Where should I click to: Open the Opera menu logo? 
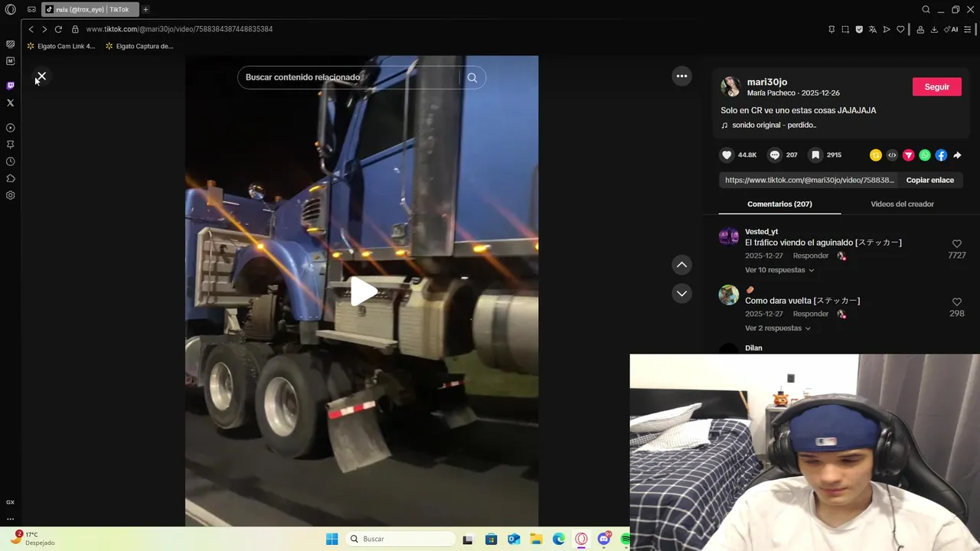point(10,10)
